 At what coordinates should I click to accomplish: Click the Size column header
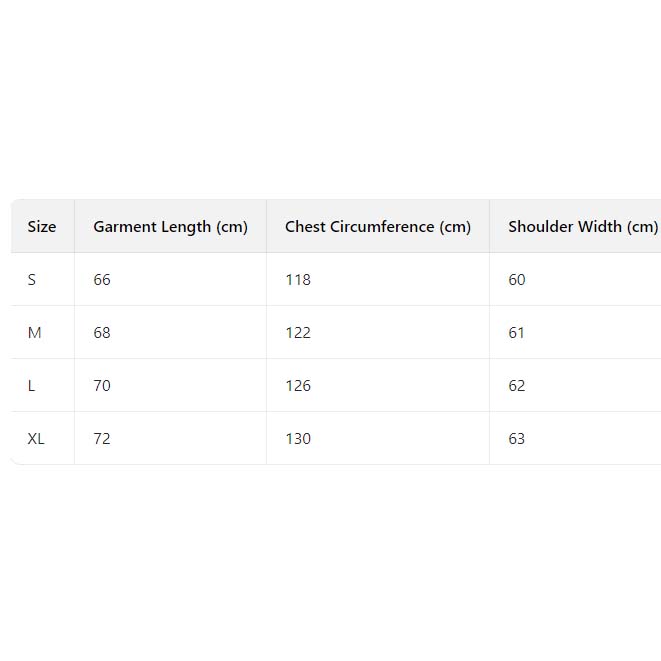[42, 227]
